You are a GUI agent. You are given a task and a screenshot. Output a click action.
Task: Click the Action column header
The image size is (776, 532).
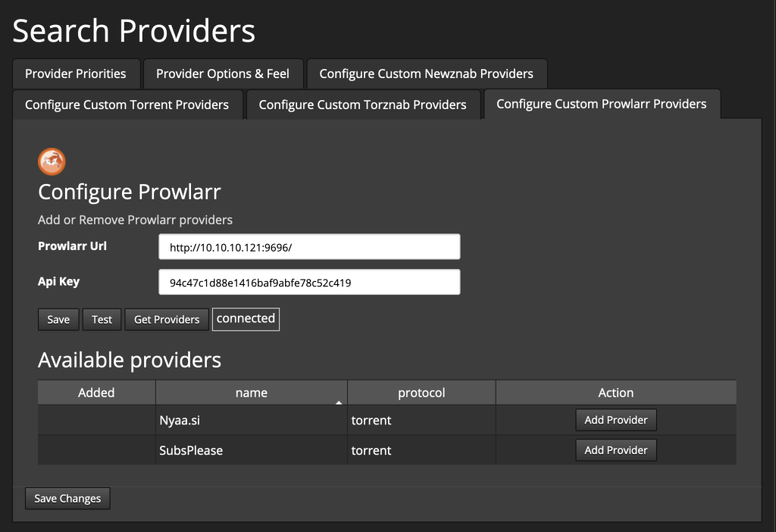pyautogui.click(x=615, y=393)
